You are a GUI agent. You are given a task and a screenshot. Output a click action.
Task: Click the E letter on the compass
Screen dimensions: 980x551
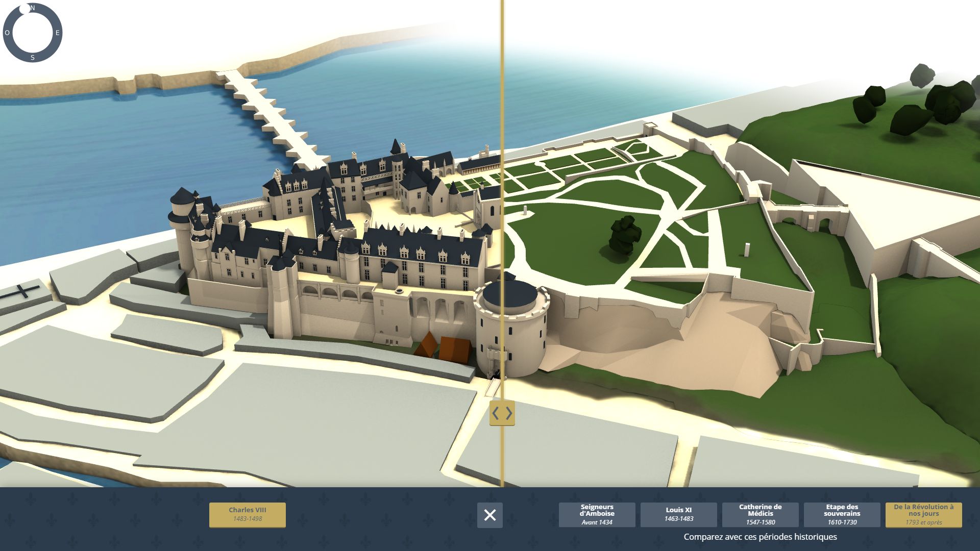[x=58, y=33]
